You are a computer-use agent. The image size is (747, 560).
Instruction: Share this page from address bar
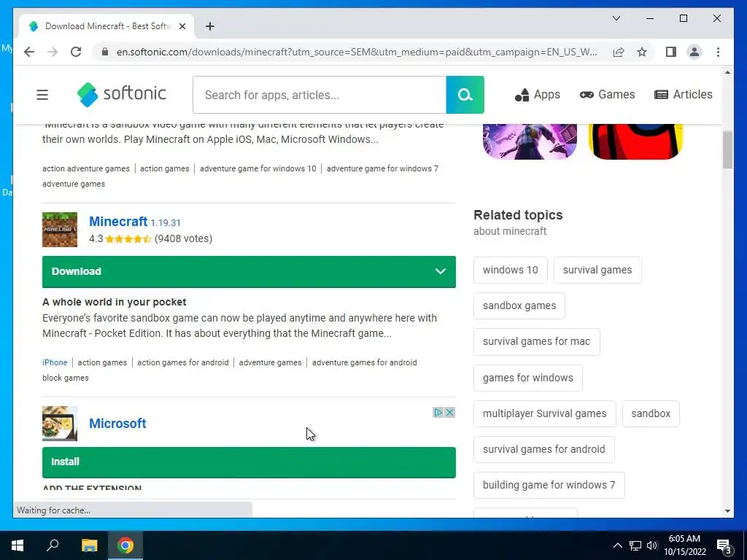pos(619,52)
